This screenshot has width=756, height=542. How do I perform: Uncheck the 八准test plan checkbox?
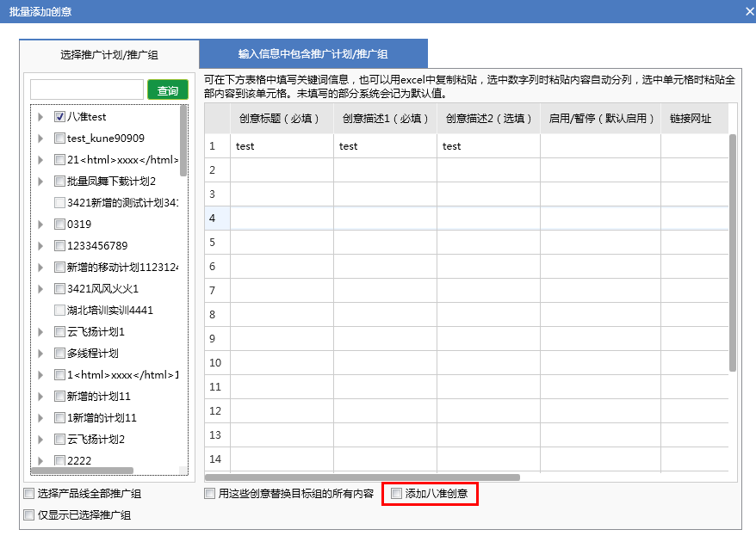coord(59,117)
